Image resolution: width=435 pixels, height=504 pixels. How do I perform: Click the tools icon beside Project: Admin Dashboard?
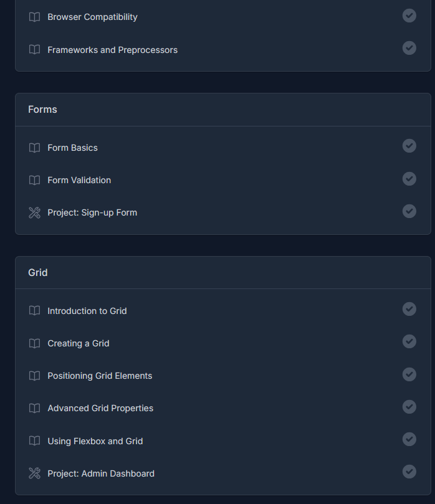pos(34,473)
